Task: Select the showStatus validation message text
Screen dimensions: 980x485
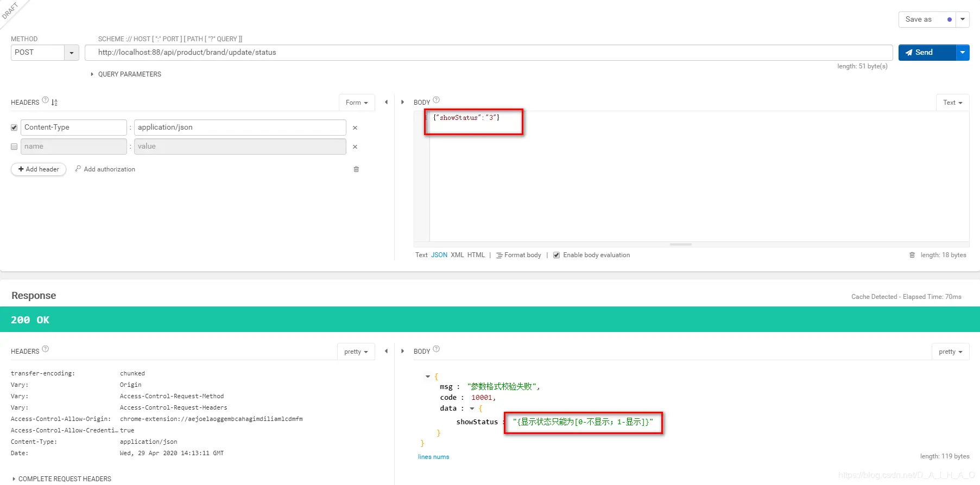Action: tap(583, 422)
